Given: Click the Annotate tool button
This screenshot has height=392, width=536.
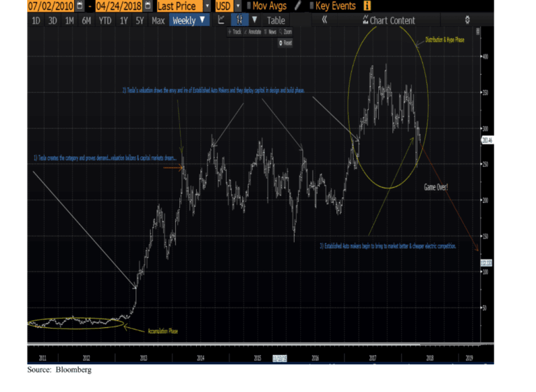Looking at the screenshot, I should pyautogui.click(x=252, y=32).
